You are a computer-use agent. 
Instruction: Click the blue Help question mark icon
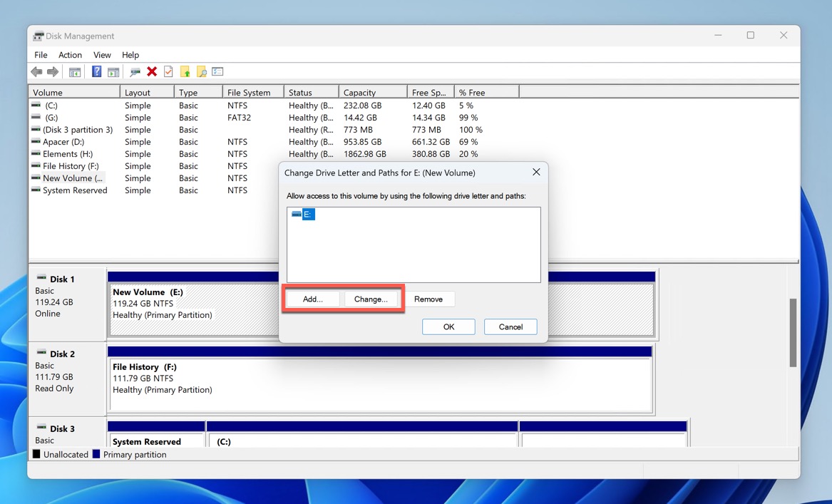96,72
